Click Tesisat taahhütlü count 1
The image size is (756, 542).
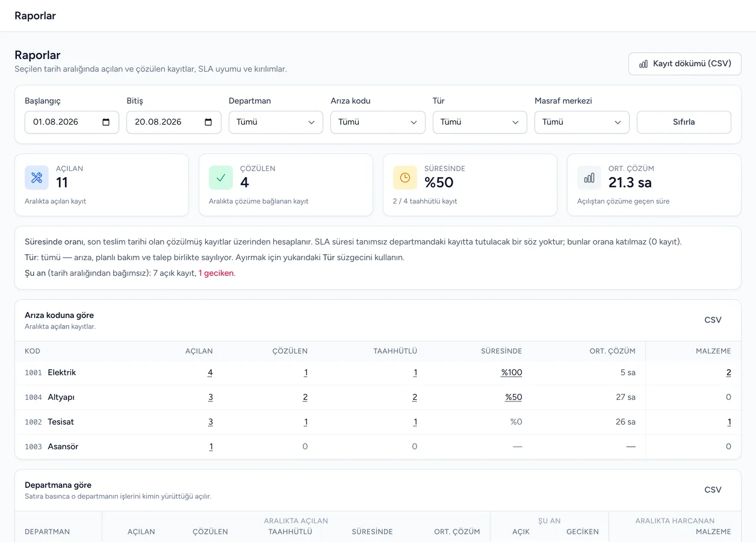(x=415, y=422)
